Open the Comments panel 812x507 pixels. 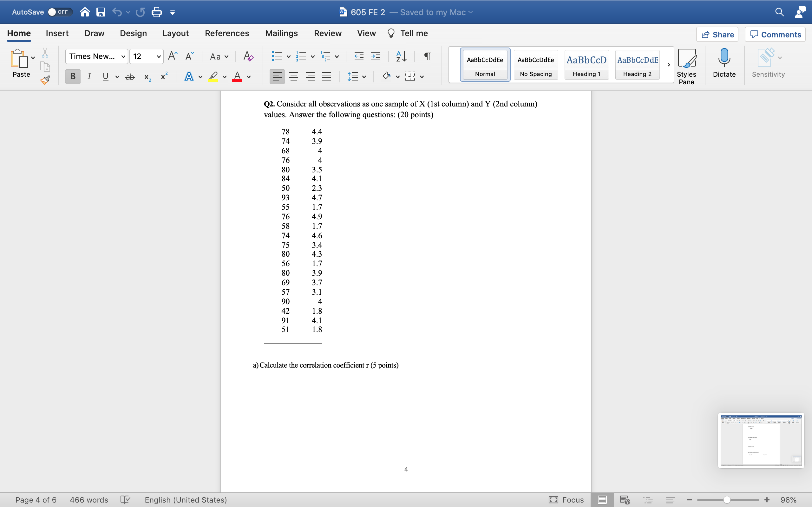coord(775,34)
